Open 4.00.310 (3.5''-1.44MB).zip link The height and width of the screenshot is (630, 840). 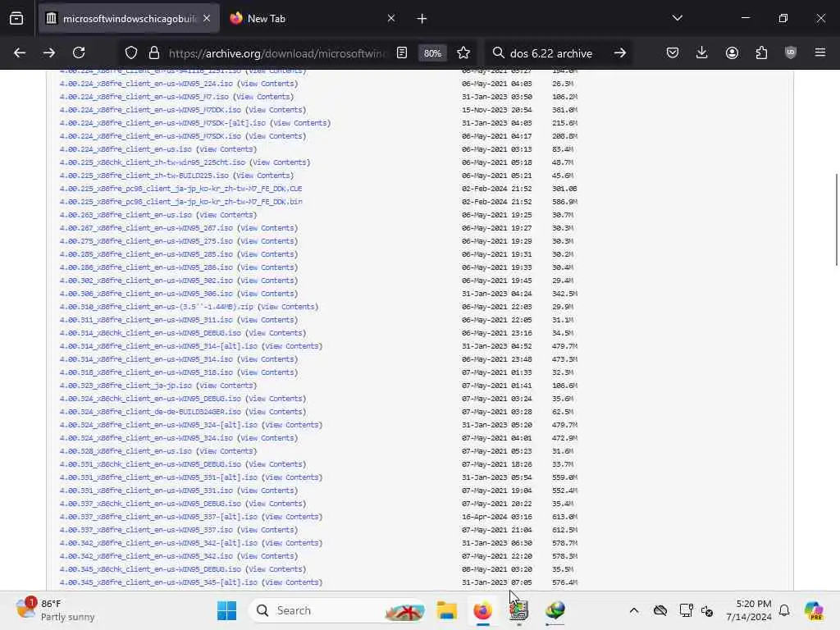[x=156, y=307]
